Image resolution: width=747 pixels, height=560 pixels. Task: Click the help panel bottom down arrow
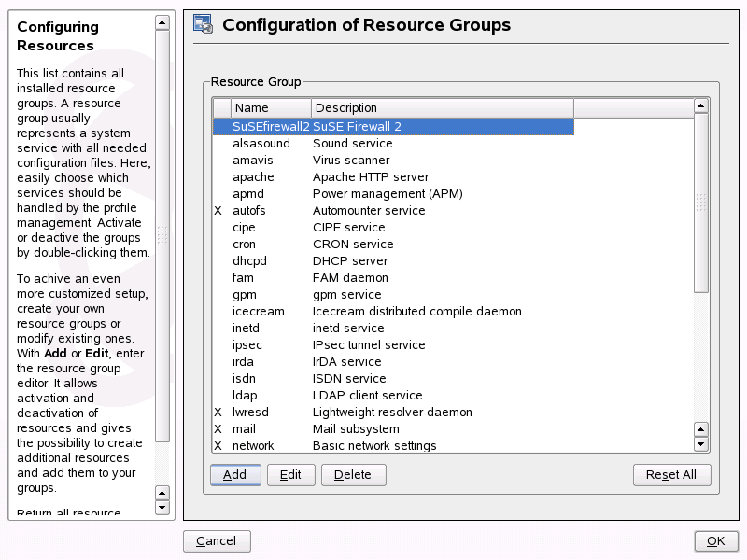point(162,508)
